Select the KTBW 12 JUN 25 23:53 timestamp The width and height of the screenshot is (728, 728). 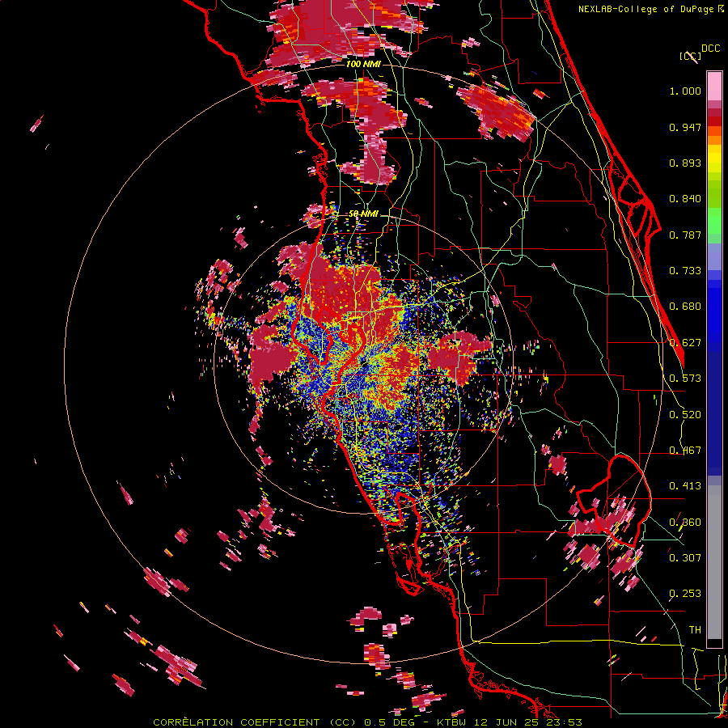coord(510,722)
